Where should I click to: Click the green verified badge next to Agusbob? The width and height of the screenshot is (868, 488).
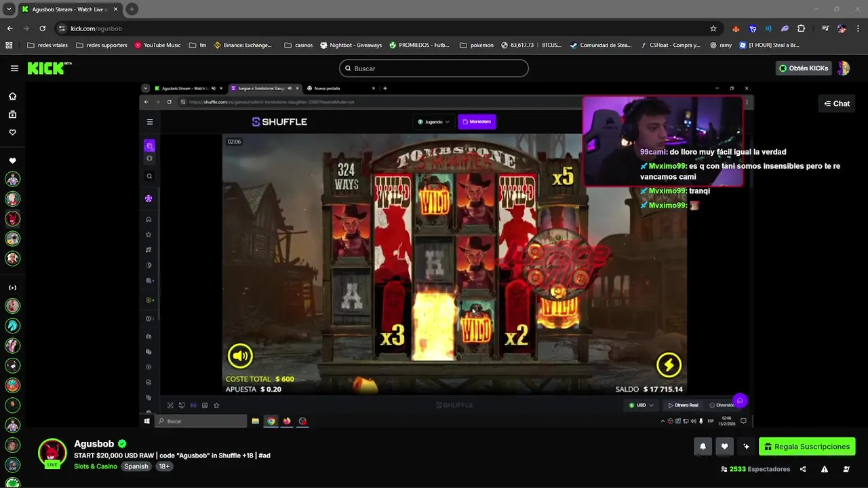[122, 444]
